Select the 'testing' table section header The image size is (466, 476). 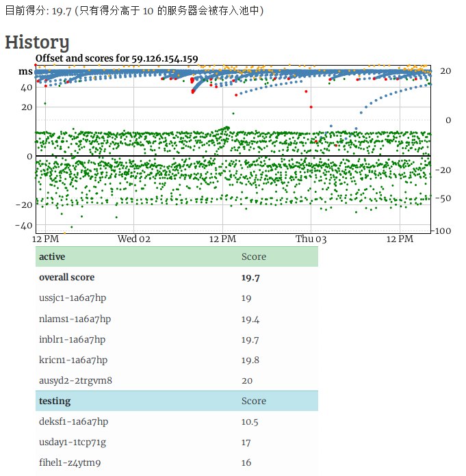pos(54,401)
